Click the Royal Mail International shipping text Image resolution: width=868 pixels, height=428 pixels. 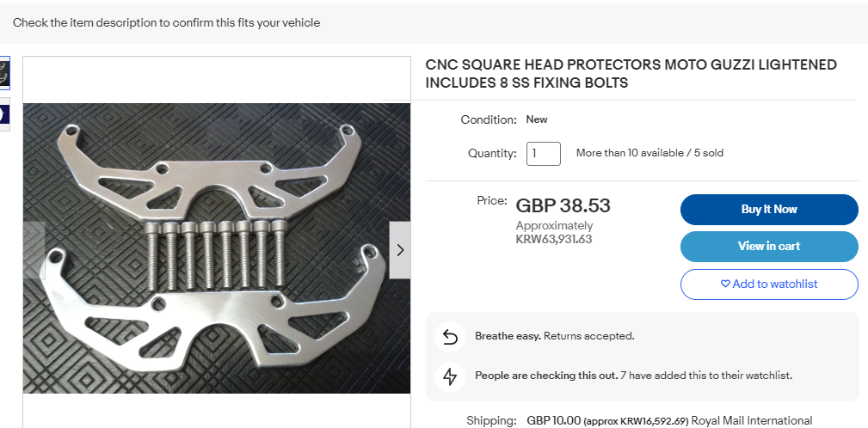(x=752, y=421)
